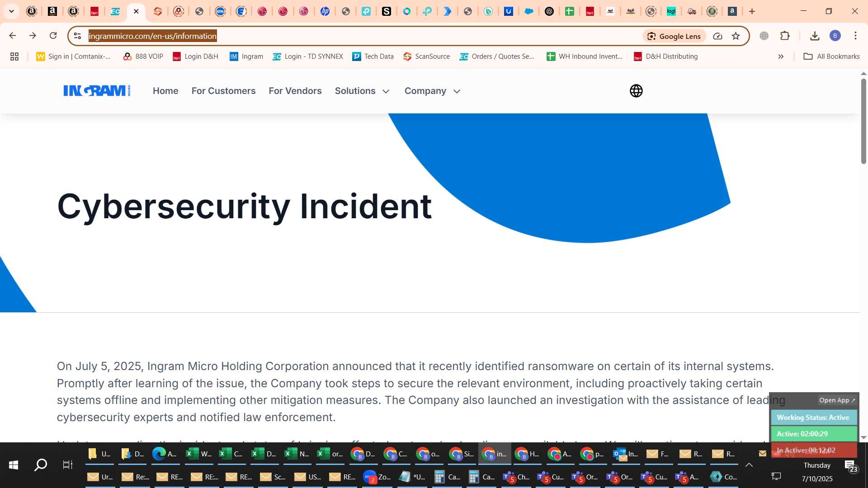Open the 888 VOIP bookmark
The width and height of the screenshot is (868, 488).
(x=143, y=56)
